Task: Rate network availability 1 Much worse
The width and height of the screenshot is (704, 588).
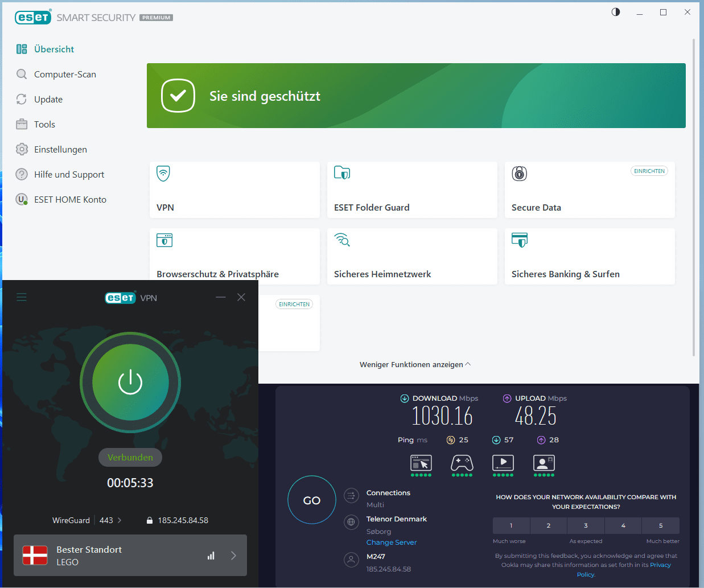Action: point(511,525)
